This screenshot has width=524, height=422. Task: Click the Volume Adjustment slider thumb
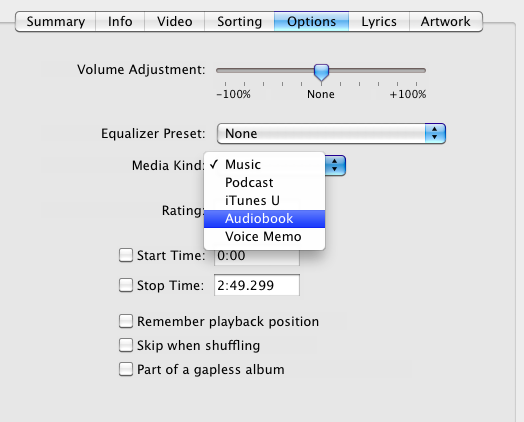point(321,73)
